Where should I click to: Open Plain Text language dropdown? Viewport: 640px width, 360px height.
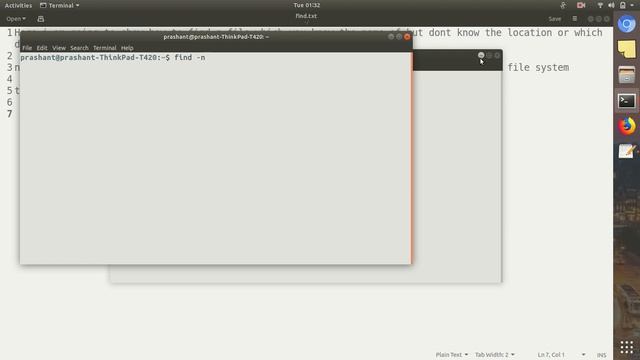coord(451,355)
